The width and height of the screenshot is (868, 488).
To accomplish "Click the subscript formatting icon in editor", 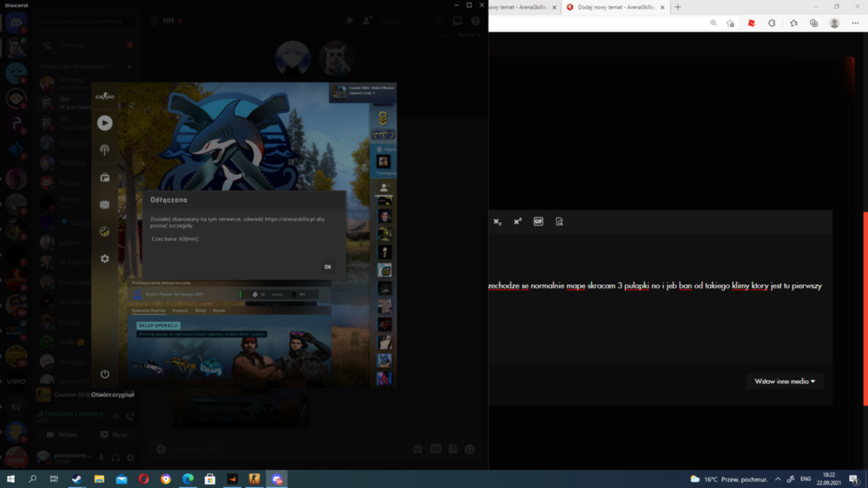I will 497,221.
